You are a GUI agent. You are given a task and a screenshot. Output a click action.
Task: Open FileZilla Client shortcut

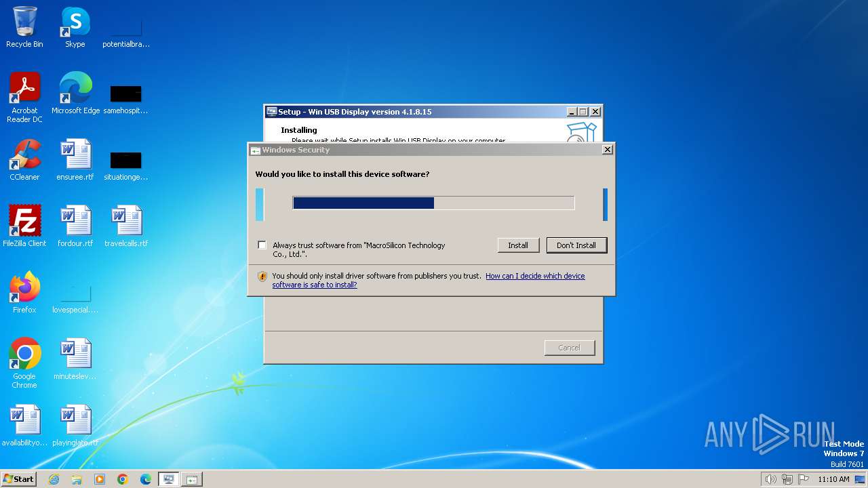24,226
